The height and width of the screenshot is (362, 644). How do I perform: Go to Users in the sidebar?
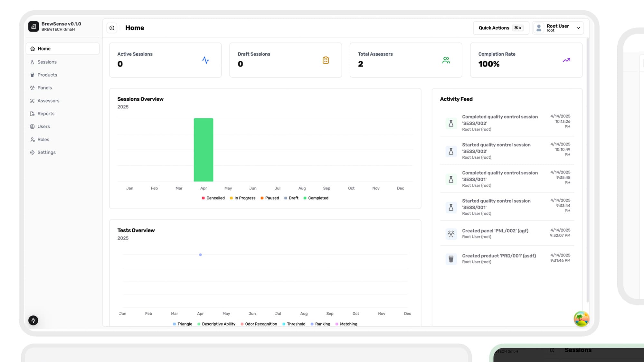(x=62, y=126)
